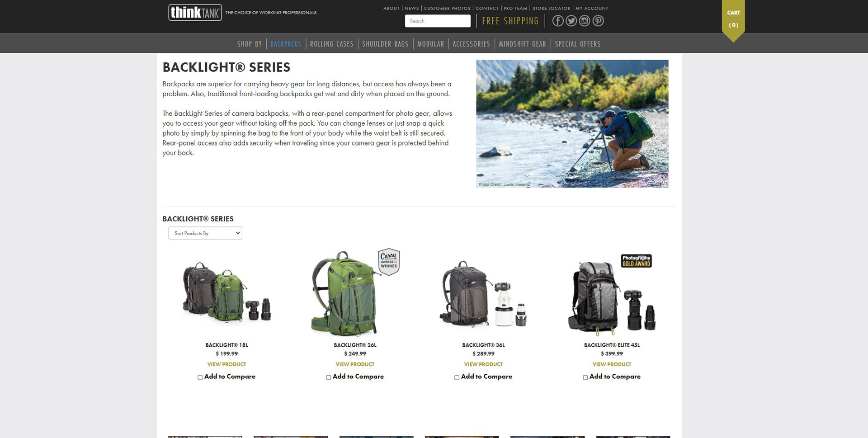
Task: Open the Pinterest social icon
Action: (598, 21)
